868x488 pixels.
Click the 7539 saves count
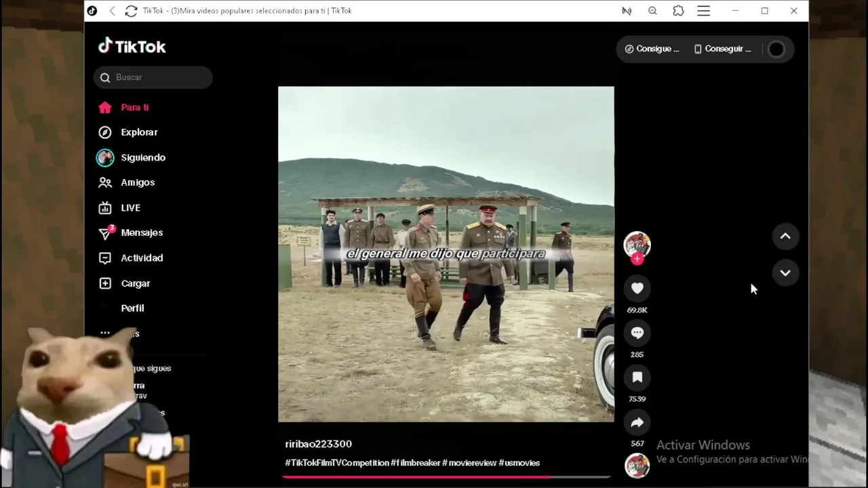(637, 399)
